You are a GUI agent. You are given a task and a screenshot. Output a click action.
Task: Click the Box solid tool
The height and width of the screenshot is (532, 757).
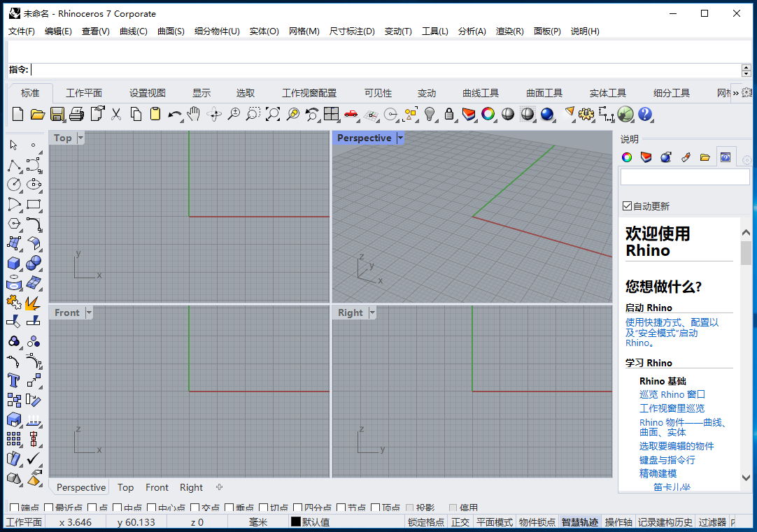[13, 264]
